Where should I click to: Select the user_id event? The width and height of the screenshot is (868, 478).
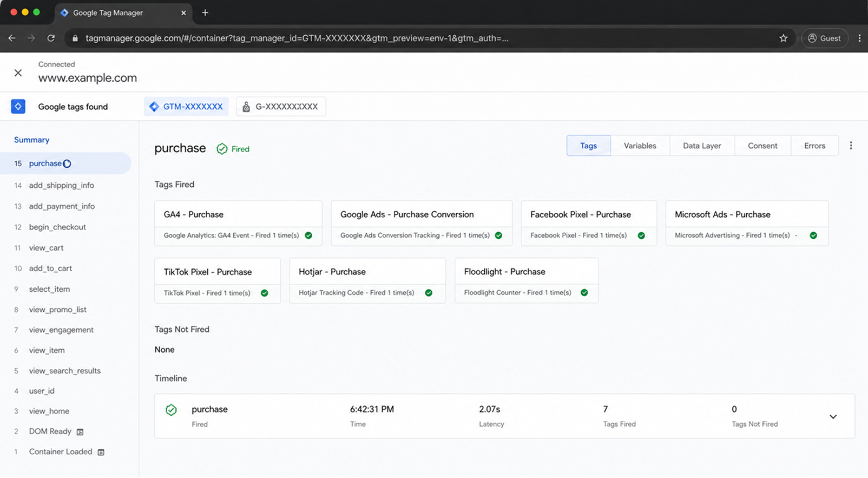coord(42,391)
